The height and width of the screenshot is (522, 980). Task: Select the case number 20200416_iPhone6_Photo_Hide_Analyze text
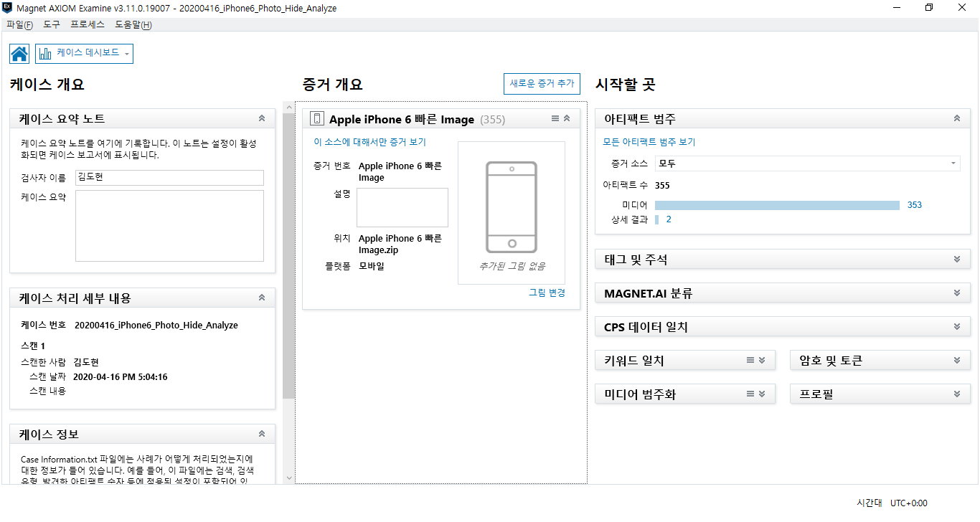156,326
